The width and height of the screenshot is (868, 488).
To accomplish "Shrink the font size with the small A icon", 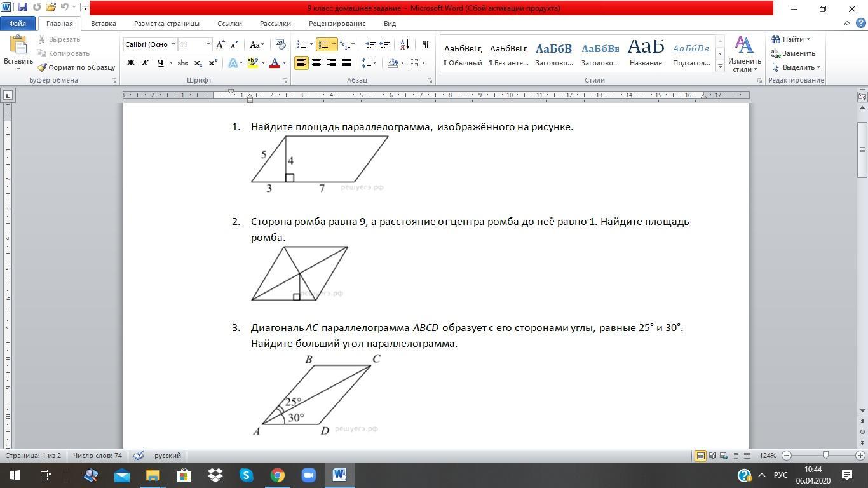I will (x=234, y=44).
